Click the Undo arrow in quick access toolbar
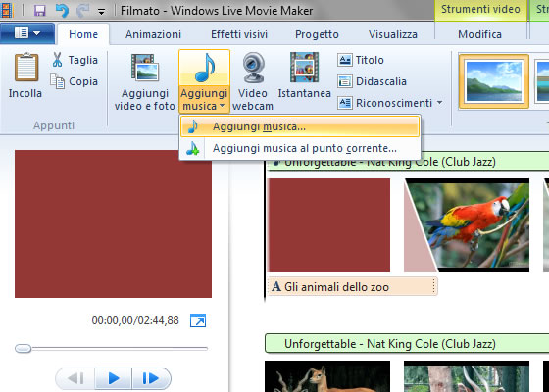The image size is (549, 392). (x=62, y=11)
